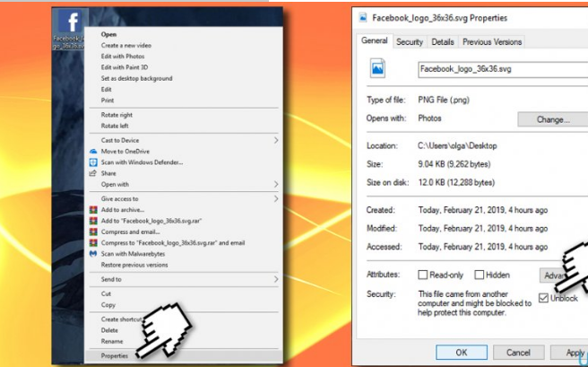Click Properties window title bar icon
The image size is (588, 367).
click(363, 17)
